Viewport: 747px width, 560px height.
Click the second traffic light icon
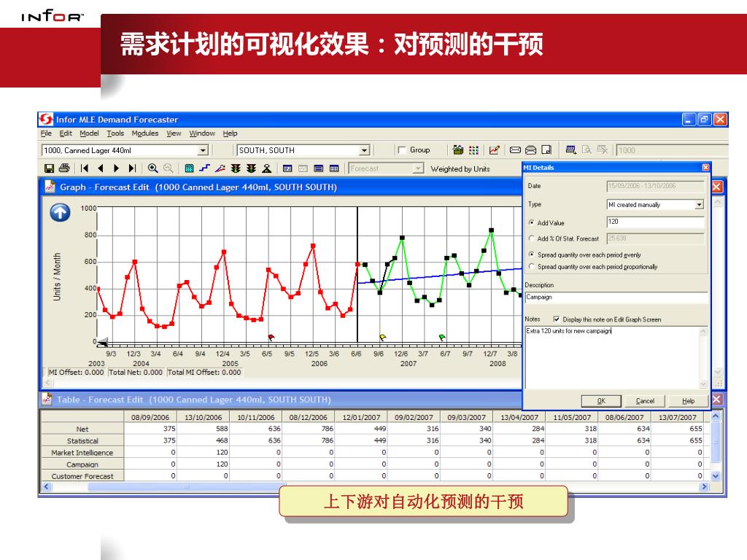251,168
